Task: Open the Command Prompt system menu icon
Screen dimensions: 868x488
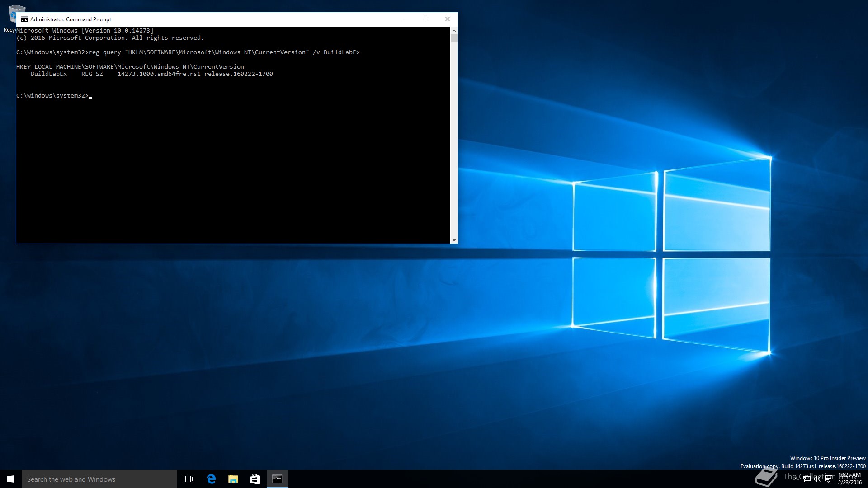Action: (24, 19)
